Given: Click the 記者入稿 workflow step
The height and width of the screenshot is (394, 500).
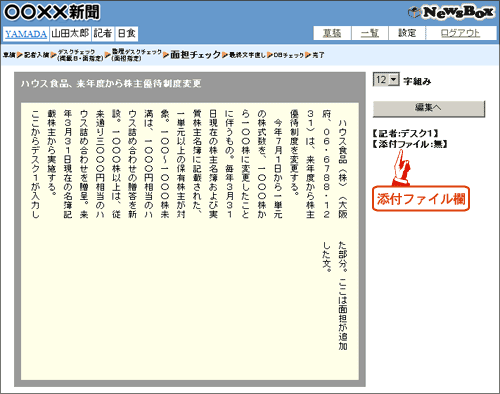Looking at the screenshot, I should (x=36, y=55).
